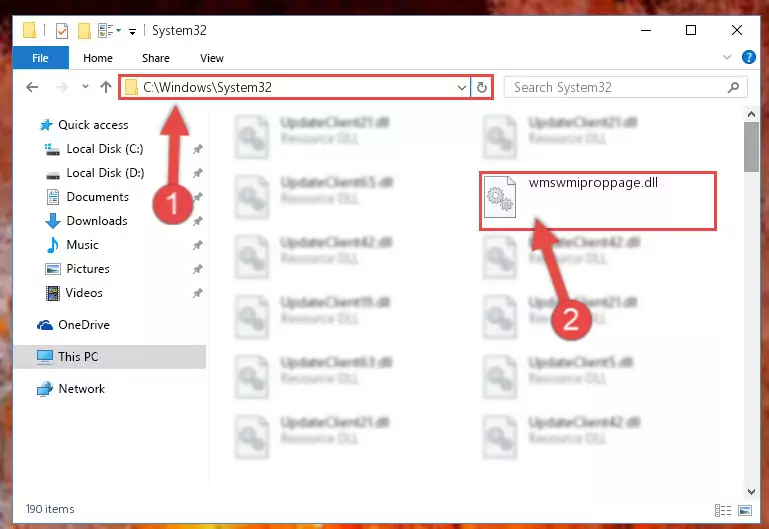The image size is (769, 529).
Task: Click the pin icon beside Music
Action: tap(198, 245)
